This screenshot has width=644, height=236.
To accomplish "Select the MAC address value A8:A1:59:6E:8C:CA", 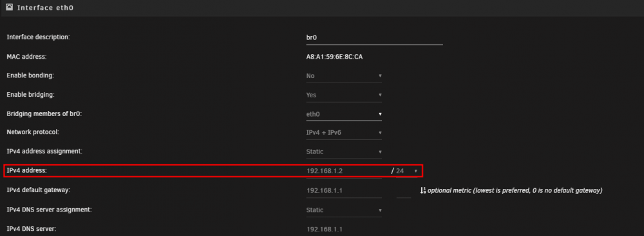I will click(334, 57).
